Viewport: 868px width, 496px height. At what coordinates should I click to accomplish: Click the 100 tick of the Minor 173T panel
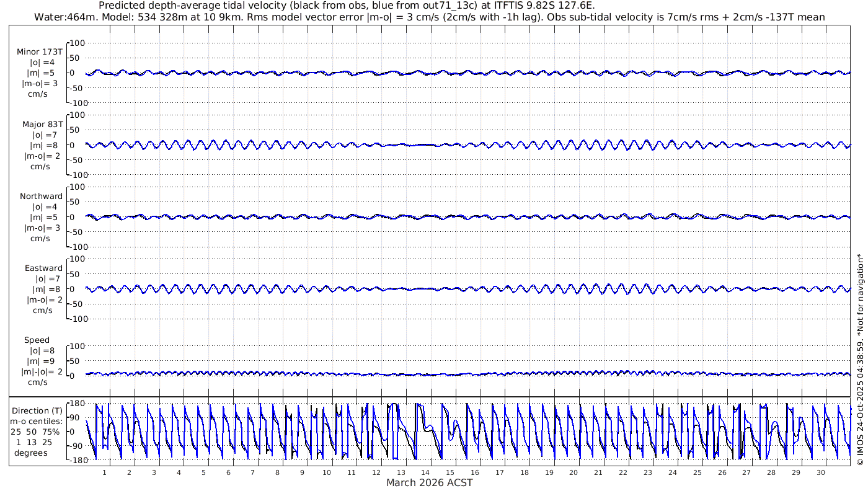[x=76, y=43]
